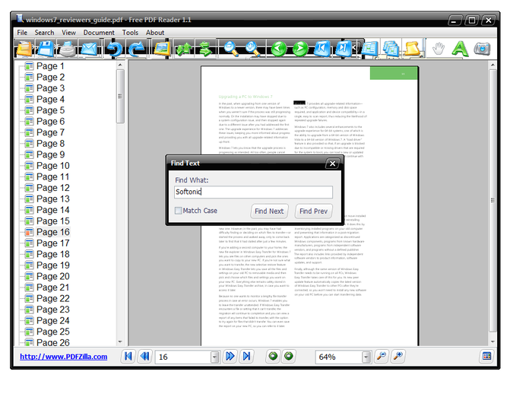Screen dimensions: 532x394
Task: Go to last page using bottom navigation
Action: 246,357
